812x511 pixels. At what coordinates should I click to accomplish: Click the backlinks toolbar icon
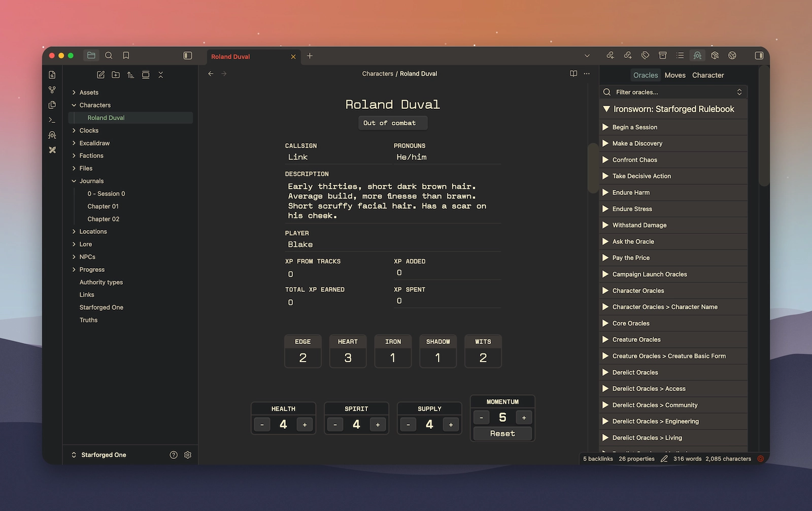(611, 55)
